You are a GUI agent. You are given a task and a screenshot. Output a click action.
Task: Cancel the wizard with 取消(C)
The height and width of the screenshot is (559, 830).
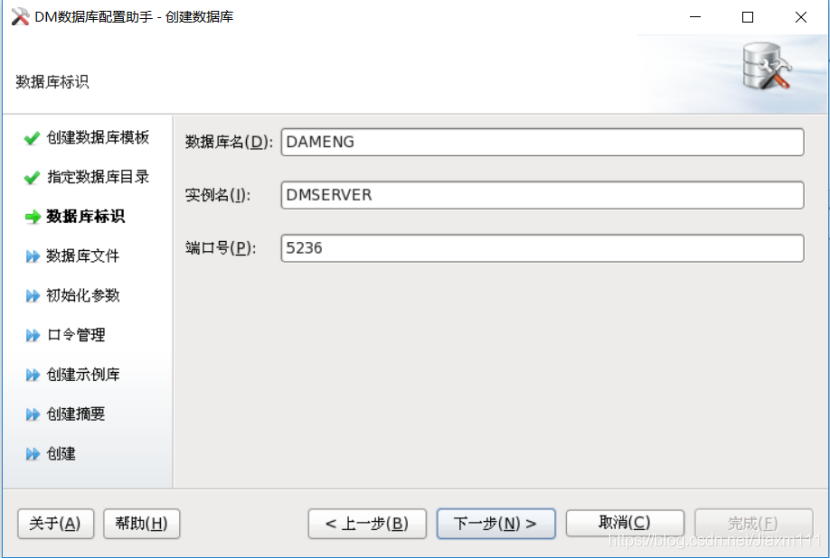coord(625,522)
